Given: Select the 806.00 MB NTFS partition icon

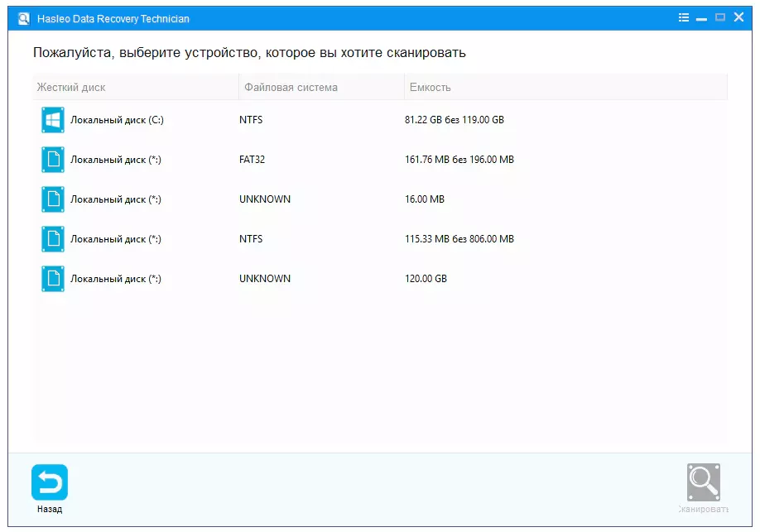Looking at the screenshot, I should [53, 239].
